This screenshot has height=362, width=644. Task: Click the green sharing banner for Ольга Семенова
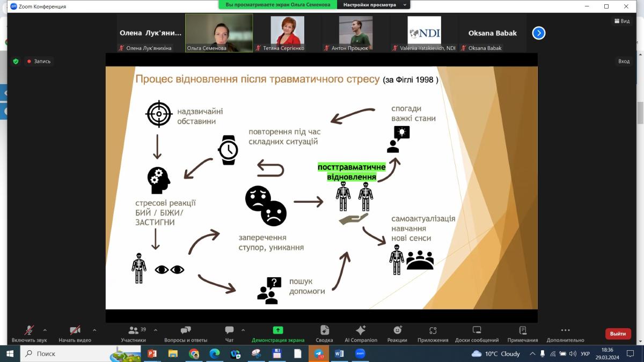coord(277,5)
